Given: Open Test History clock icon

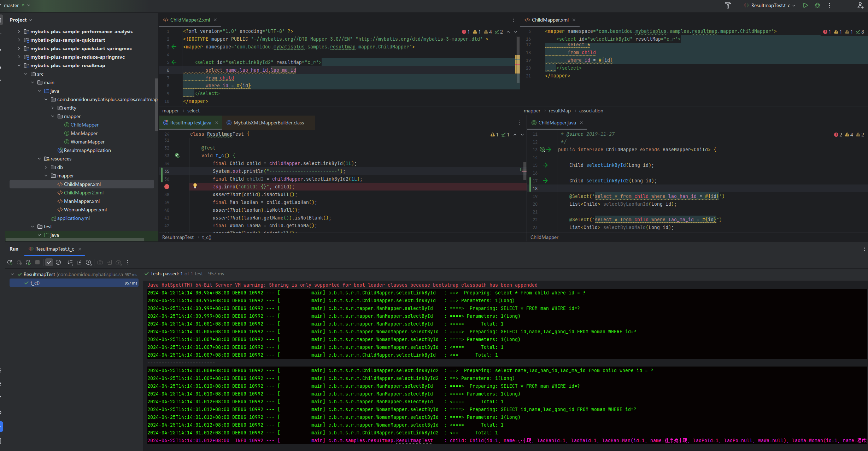Looking at the screenshot, I should 89,262.
